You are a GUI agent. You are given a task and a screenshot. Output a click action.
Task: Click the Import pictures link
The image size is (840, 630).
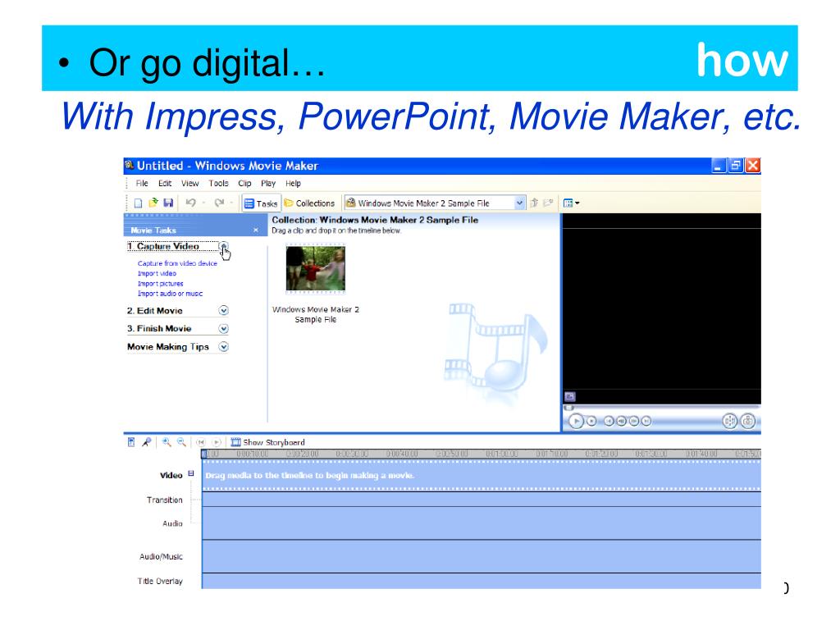[160, 283]
